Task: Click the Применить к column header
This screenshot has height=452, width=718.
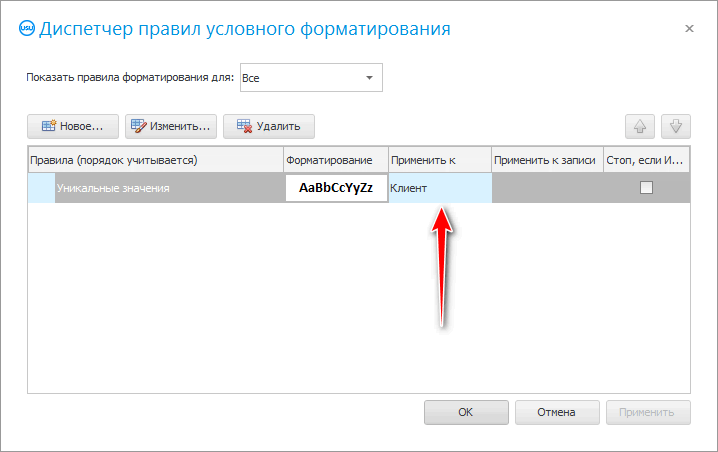Action: tap(440, 160)
